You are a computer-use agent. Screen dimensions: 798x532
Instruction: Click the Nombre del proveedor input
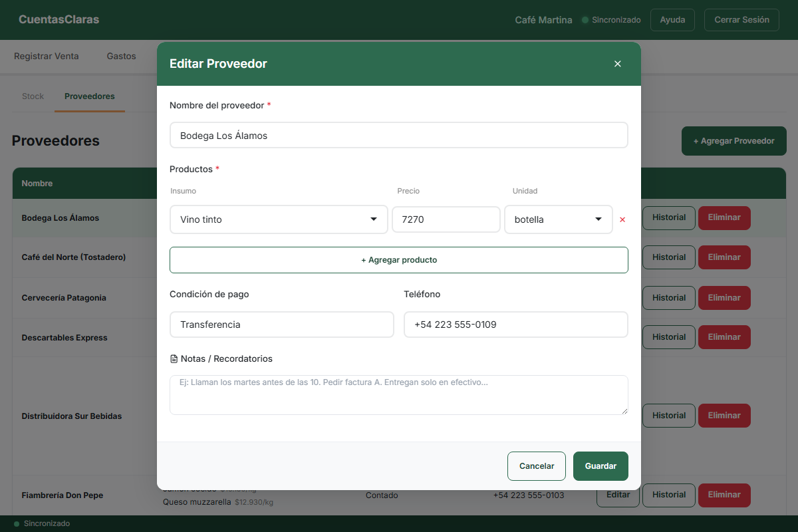(399, 135)
